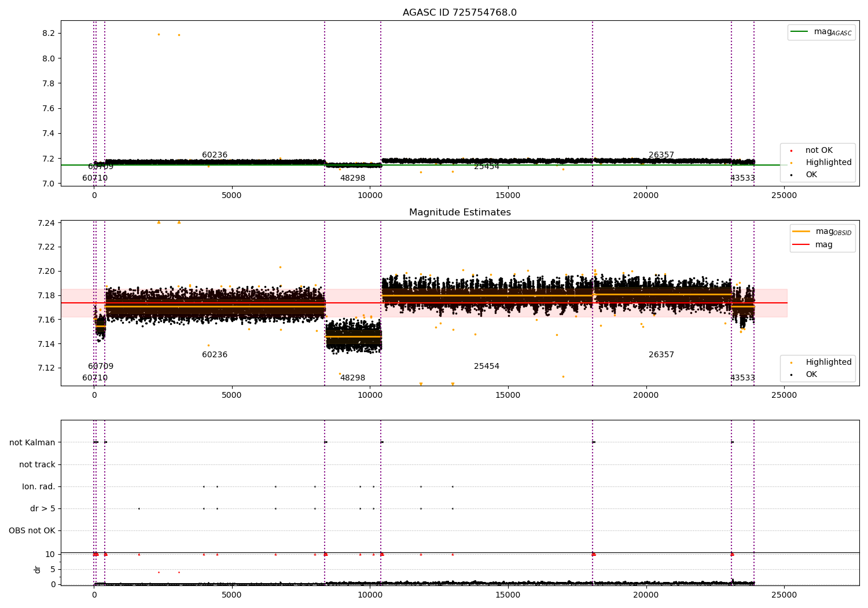Click OBSID label 26357 in Magnitude Estimates plot
This screenshot has width=868, height=608.
tap(661, 355)
